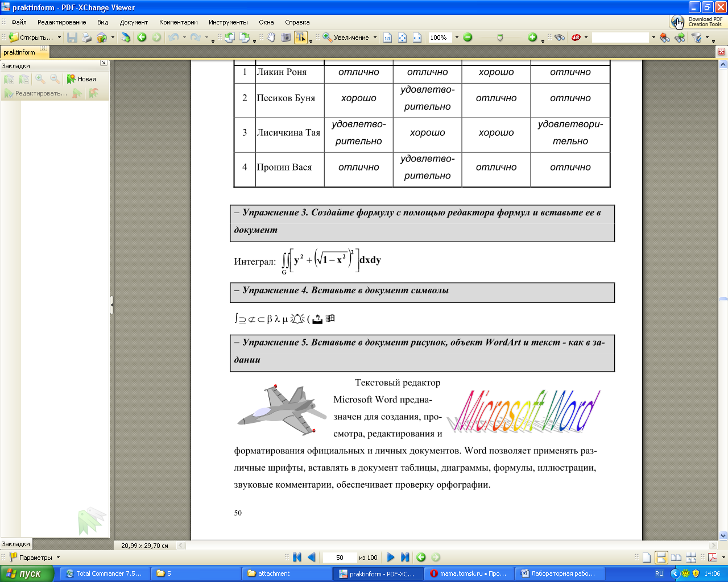728x582 pixels.
Task: Go to previous view with green left arrow
Action: [142, 38]
